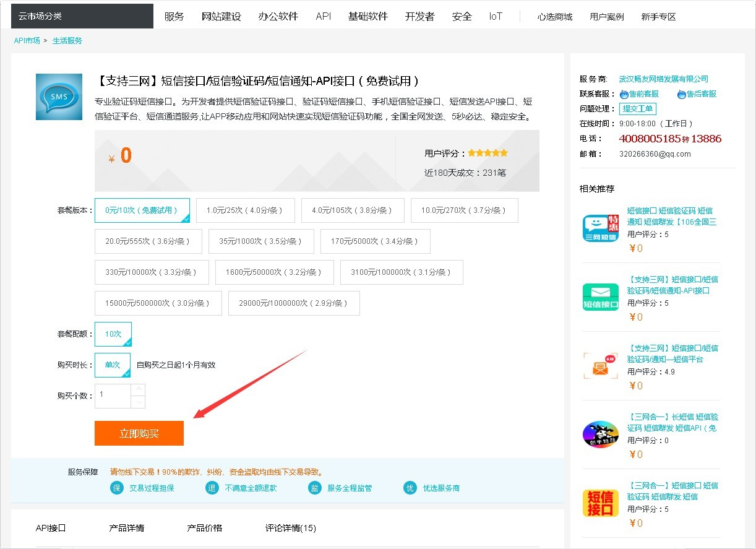Open 106全国三网 短信群发 recommendation title
The image size is (756, 549).
(672, 216)
